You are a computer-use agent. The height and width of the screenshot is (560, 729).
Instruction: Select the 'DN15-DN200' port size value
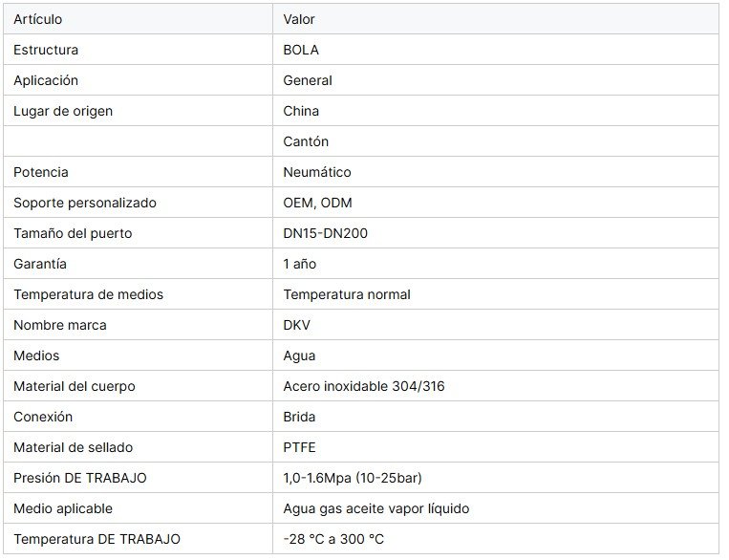coord(326,233)
